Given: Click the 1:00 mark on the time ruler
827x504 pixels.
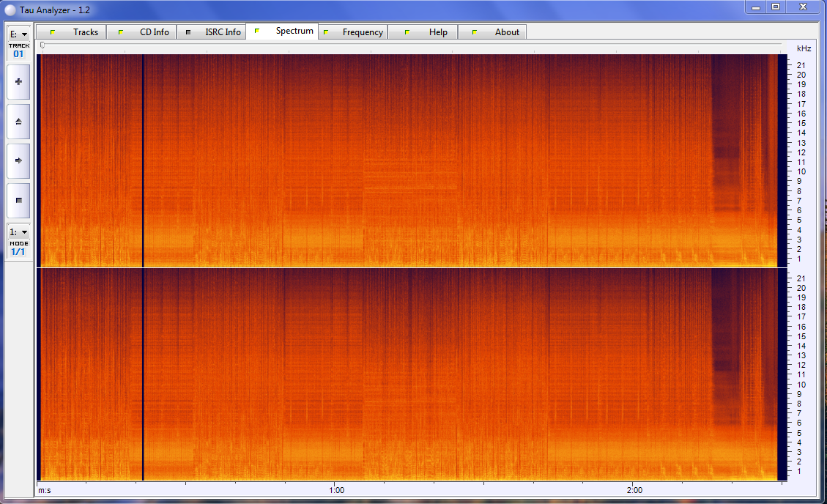Looking at the screenshot, I should click(337, 489).
